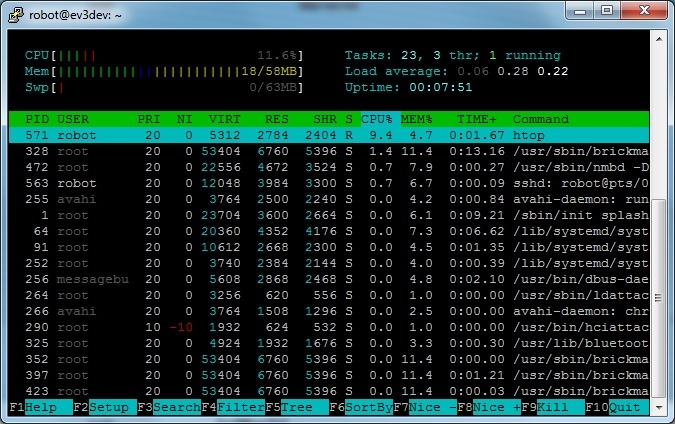Click the Swp usage meter bar
675x424 pixels.
point(164,87)
